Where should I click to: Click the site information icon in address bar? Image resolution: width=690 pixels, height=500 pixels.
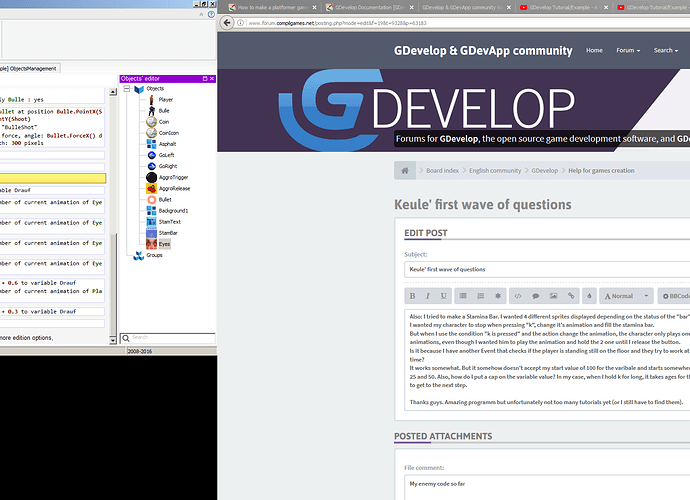point(240,23)
